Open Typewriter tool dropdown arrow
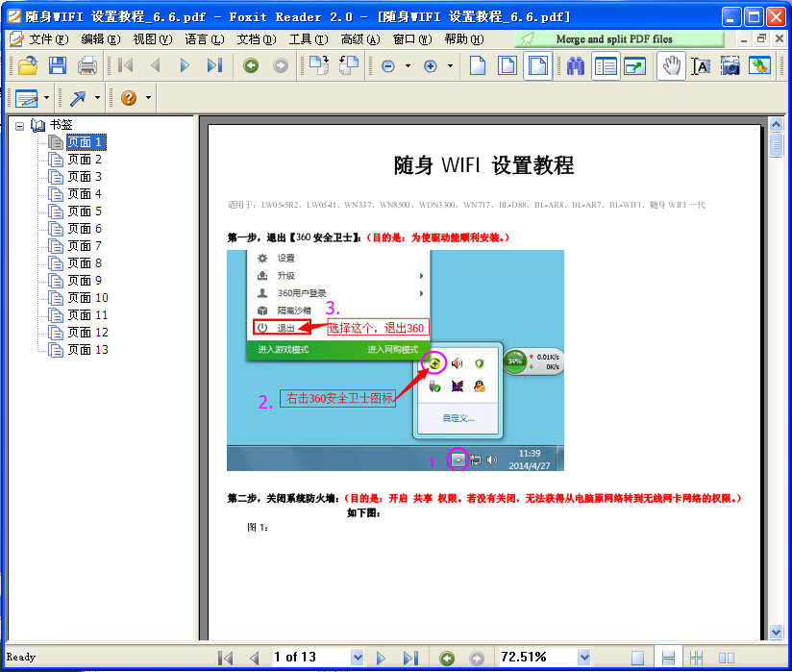Screen dimensions: 792x672 click(46, 98)
